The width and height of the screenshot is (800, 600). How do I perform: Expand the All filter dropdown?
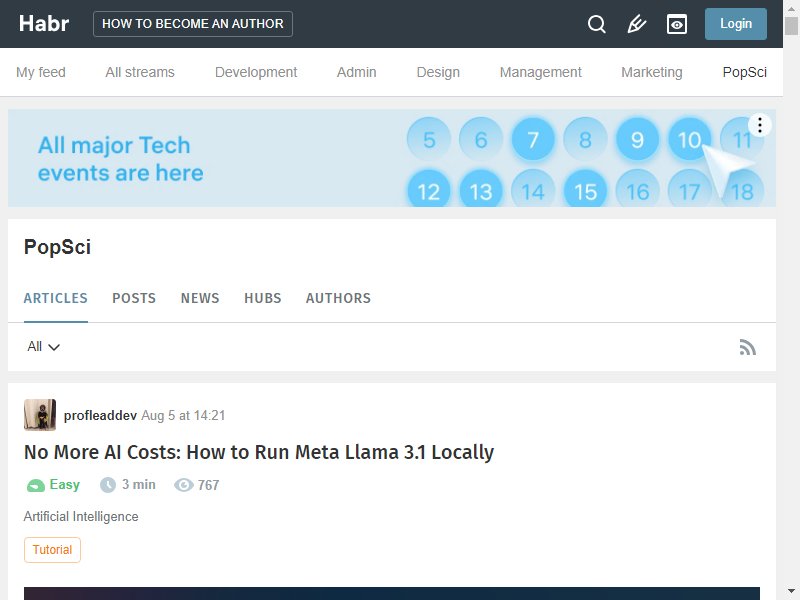click(43, 347)
